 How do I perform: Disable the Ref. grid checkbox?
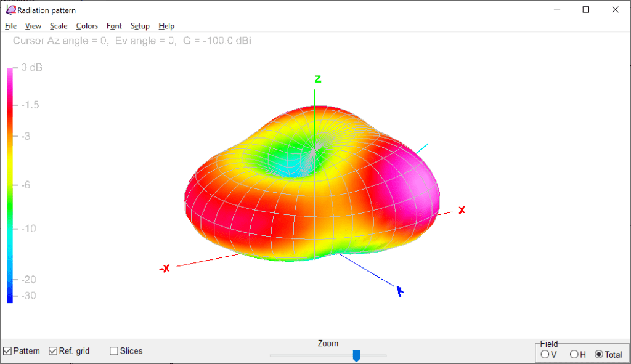[x=53, y=351]
